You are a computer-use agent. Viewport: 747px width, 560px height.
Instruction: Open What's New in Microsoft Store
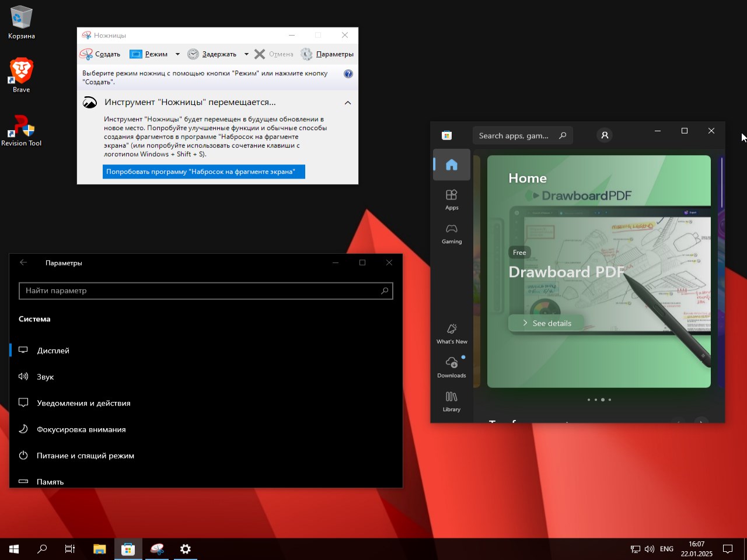[x=452, y=334]
